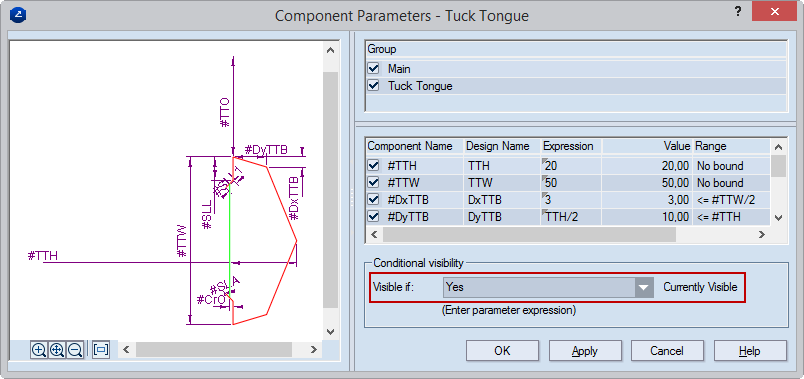Viewport: 804px width, 379px height.
Task: Click the zoom in magnifier icon
Action: tap(39, 350)
